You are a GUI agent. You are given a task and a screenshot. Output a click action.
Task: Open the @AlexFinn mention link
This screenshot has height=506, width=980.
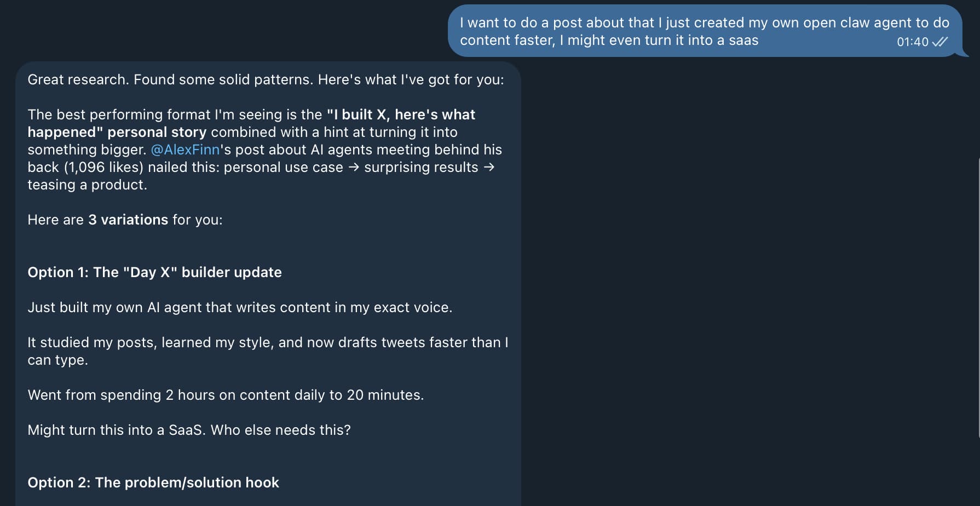(x=185, y=150)
